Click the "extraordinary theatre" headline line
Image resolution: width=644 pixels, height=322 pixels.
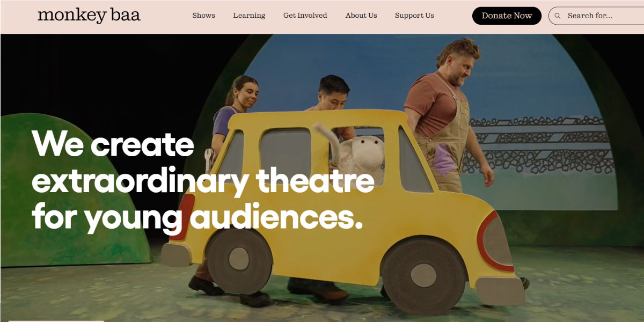(203, 180)
